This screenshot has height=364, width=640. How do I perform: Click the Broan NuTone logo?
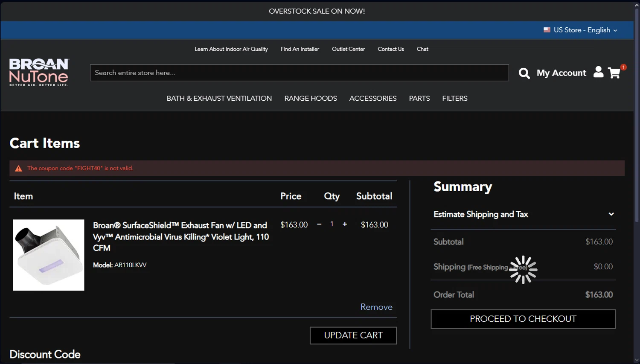(x=39, y=72)
